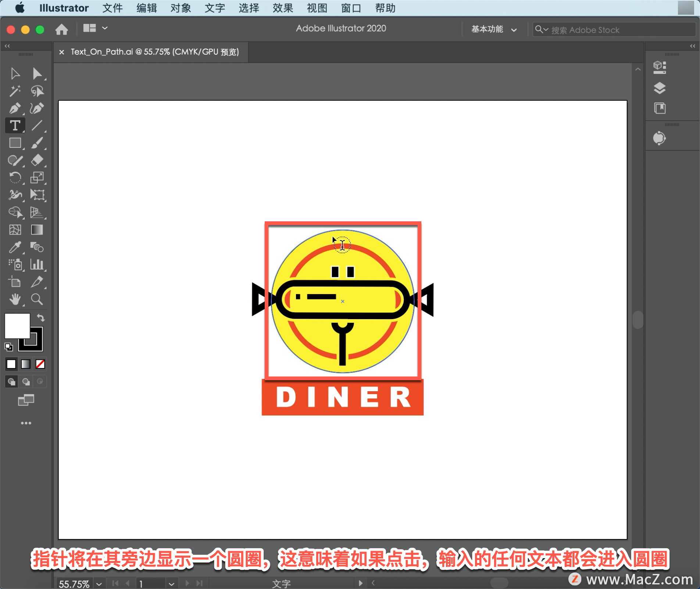This screenshot has width=700, height=589.
Task: Select the Magic Wand tool
Action: click(15, 91)
